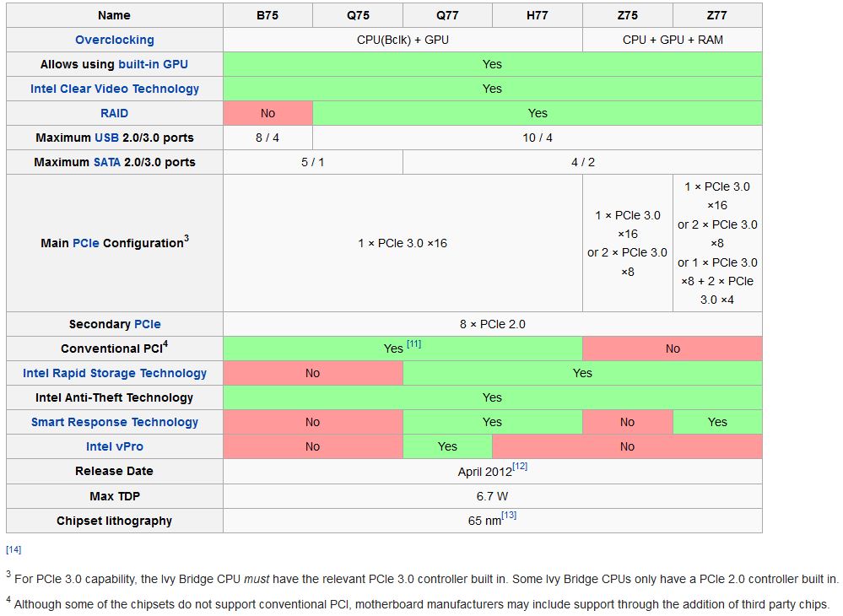Click citation [12] next to April 2012
This screenshot has height=616, width=843.
[520, 467]
